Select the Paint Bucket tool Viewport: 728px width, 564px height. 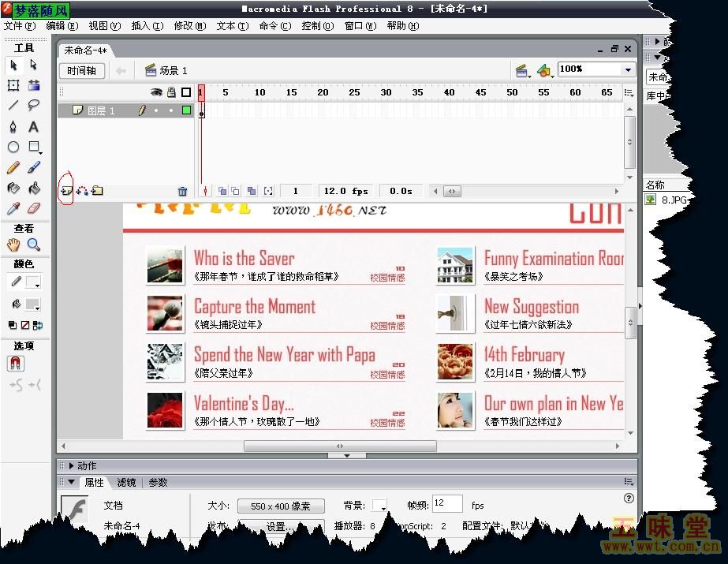(x=34, y=189)
